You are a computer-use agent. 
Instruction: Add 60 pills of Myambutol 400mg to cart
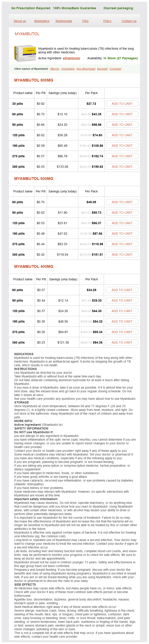click(x=122, y=290)
